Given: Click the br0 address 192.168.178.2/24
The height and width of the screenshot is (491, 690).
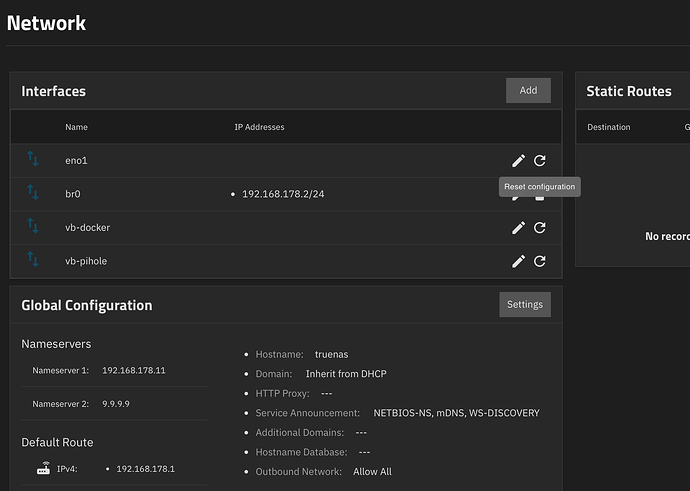Looking at the screenshot, I should (283, 194).
